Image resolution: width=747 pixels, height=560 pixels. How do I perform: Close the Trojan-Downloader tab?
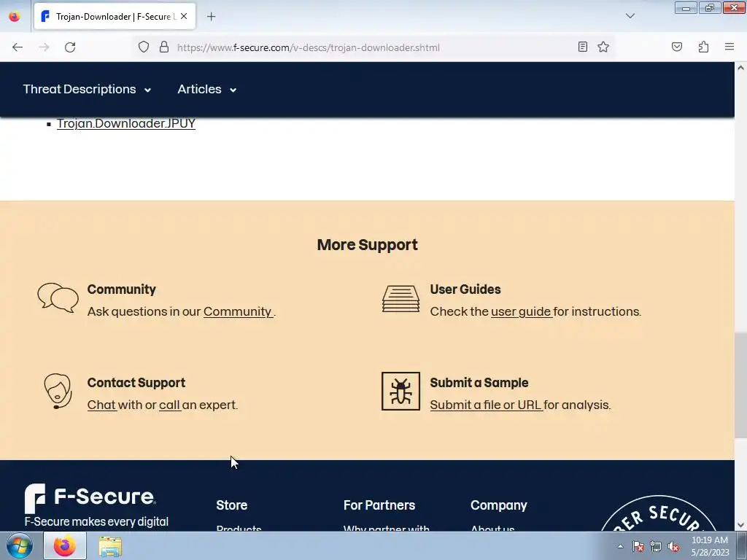coord(184,16)
